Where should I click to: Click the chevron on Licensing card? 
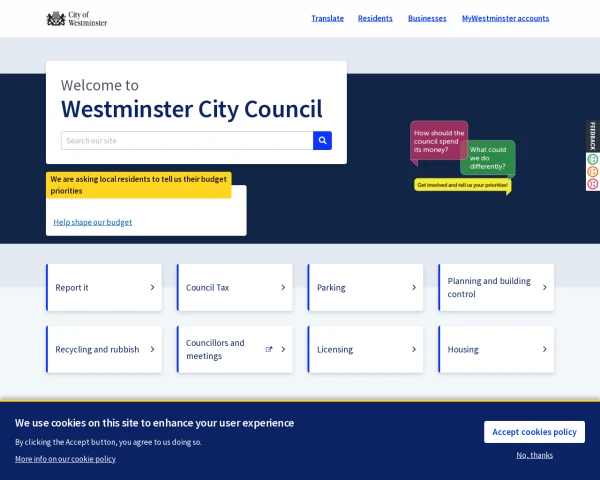tap(414, 349)
